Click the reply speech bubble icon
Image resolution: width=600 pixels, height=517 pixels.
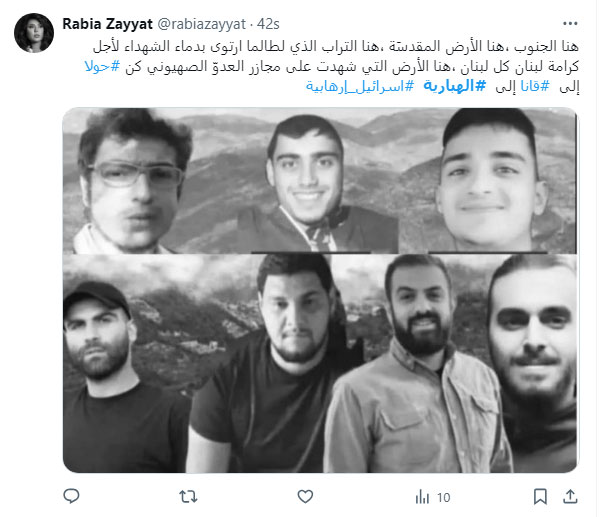[x=71, y=496]
